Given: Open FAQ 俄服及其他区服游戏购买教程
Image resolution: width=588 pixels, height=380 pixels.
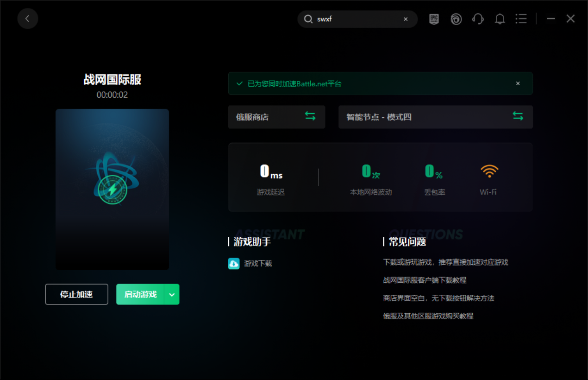Looking at the screenshot, I should 428,316.
